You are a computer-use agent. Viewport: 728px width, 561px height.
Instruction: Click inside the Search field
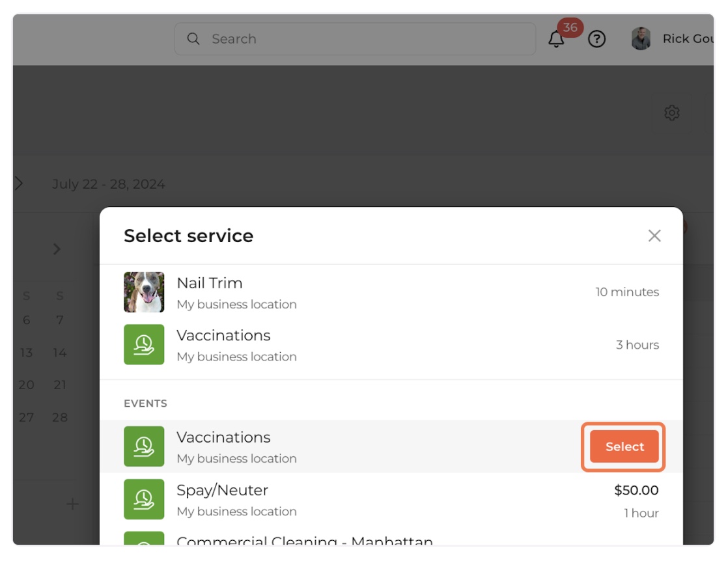[x=365, y=39]
